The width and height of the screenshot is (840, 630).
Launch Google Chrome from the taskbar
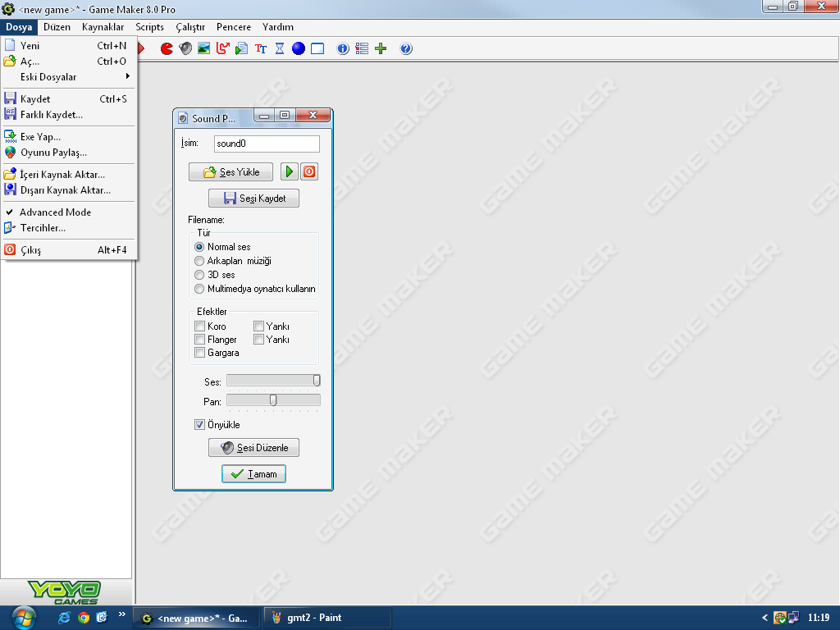(x=84, y=618)
